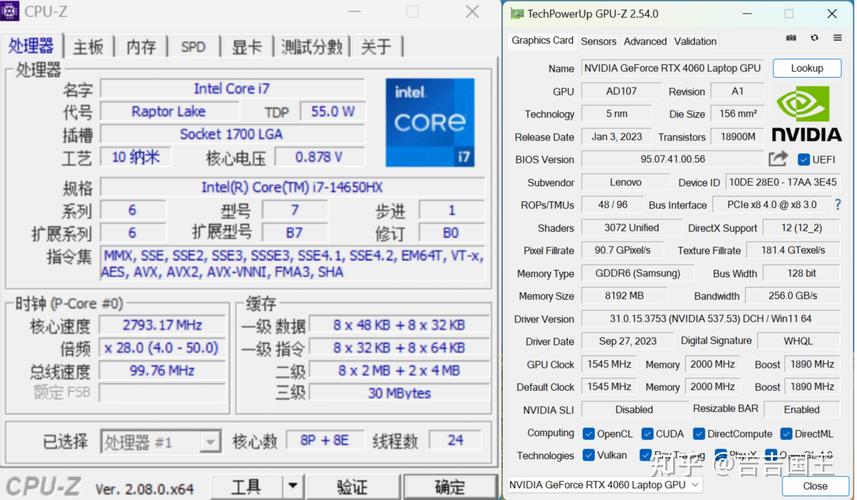Click the 验证 button

coord(352,486)
